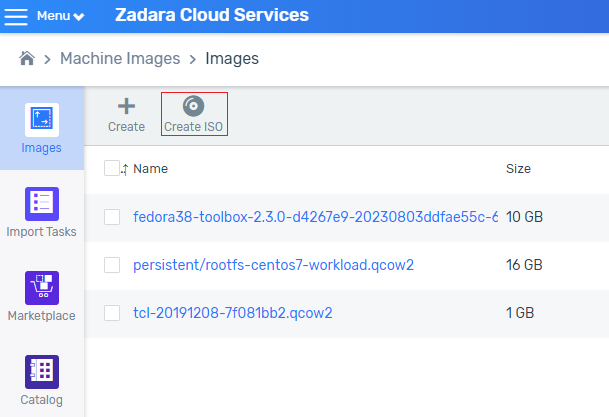
Task: Expand the Menu dropdown arrow
Action: (x=79, y=17)
